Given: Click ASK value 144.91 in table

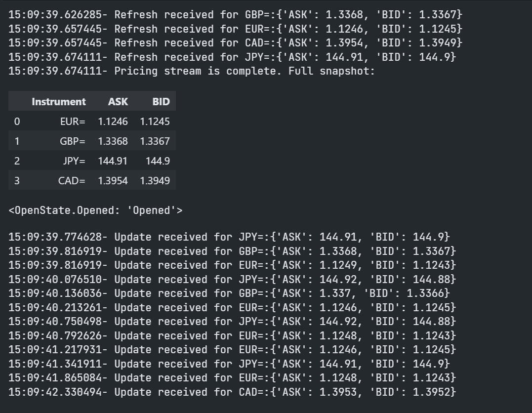Looking at the screenshot, I should [113, 161].
